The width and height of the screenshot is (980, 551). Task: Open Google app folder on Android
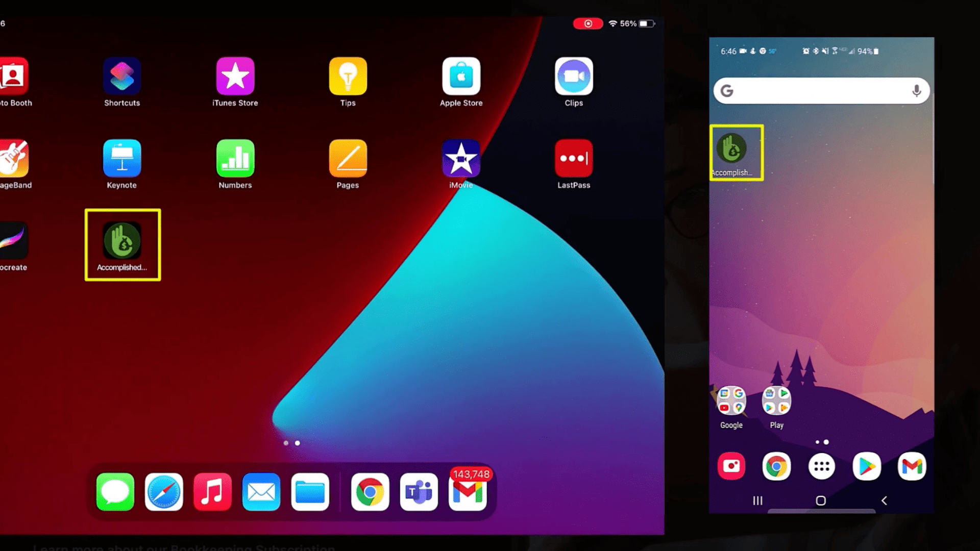point(731,400)
